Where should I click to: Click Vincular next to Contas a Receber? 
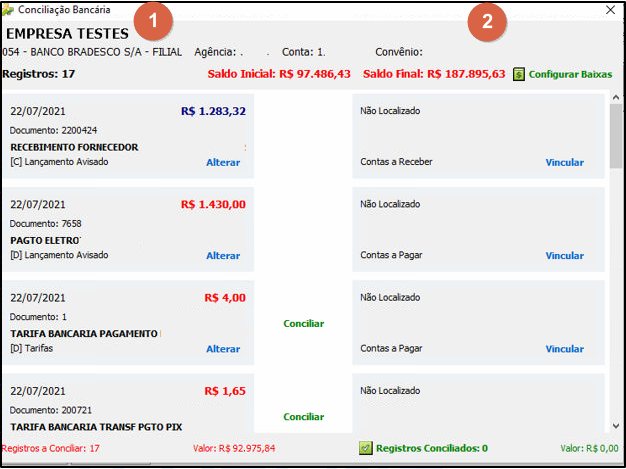click(565, 162)
